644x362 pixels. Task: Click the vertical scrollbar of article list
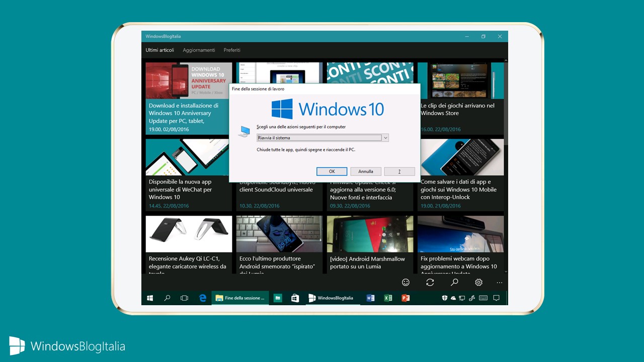[x=506, y=165]
